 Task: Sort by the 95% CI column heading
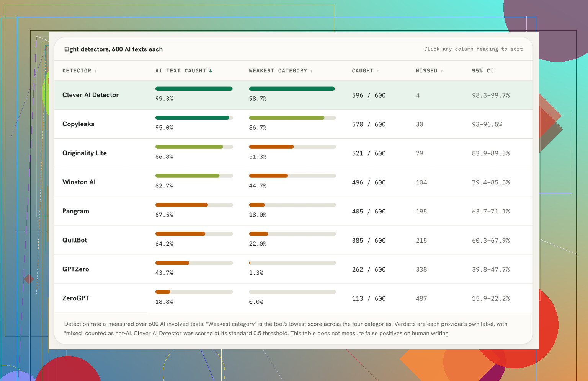(x=483, y=71)
